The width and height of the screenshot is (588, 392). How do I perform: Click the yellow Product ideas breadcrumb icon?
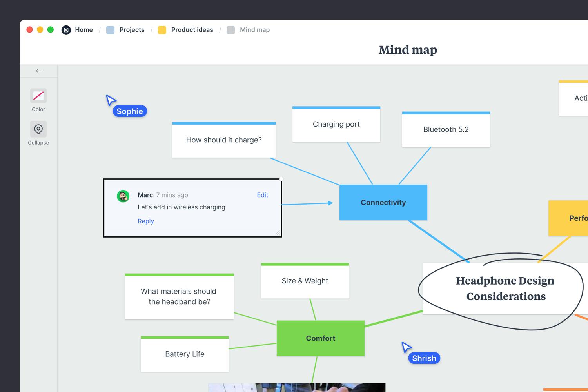tap(162, 30)
